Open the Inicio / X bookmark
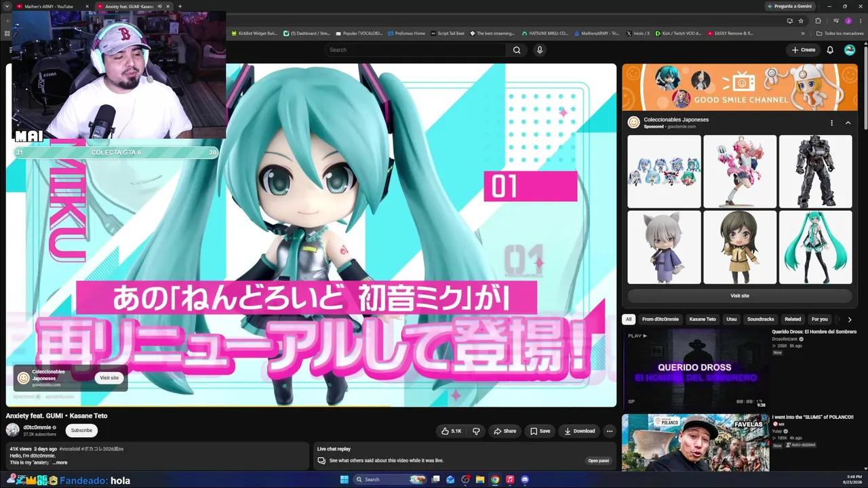Image resolution: width=868 pixels, height=488 pixels. click(x=638, y=33)
